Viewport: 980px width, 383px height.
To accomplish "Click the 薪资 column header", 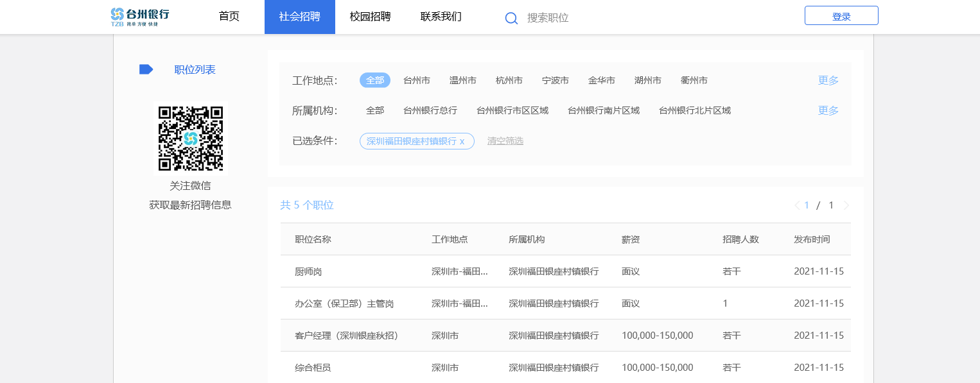I will (631, 239).
